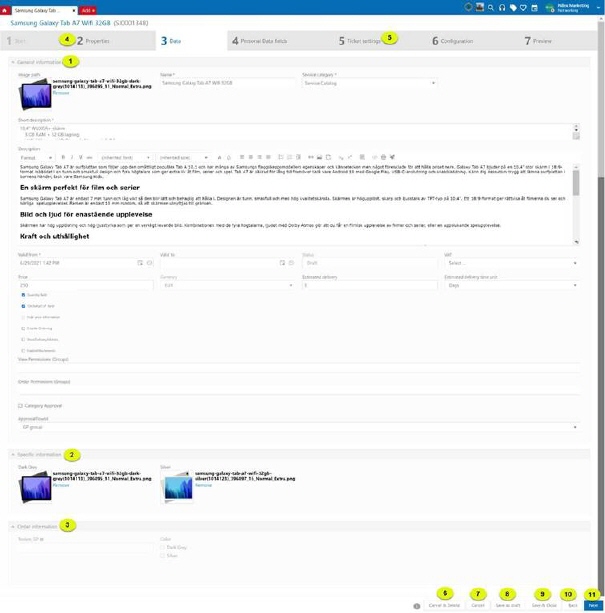Screen dimensions: 605x613
Task: Collapse the Specific information section
Action: 13,455
